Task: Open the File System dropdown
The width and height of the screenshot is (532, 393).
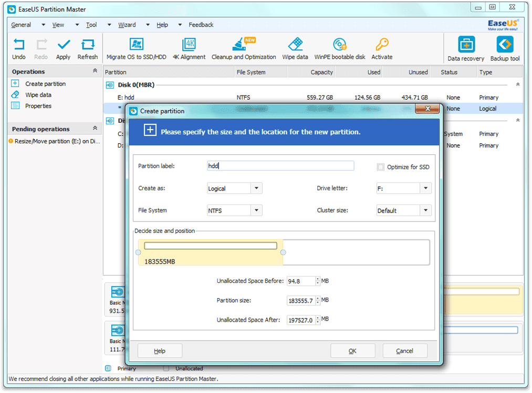Action: (x=256, y=210)
